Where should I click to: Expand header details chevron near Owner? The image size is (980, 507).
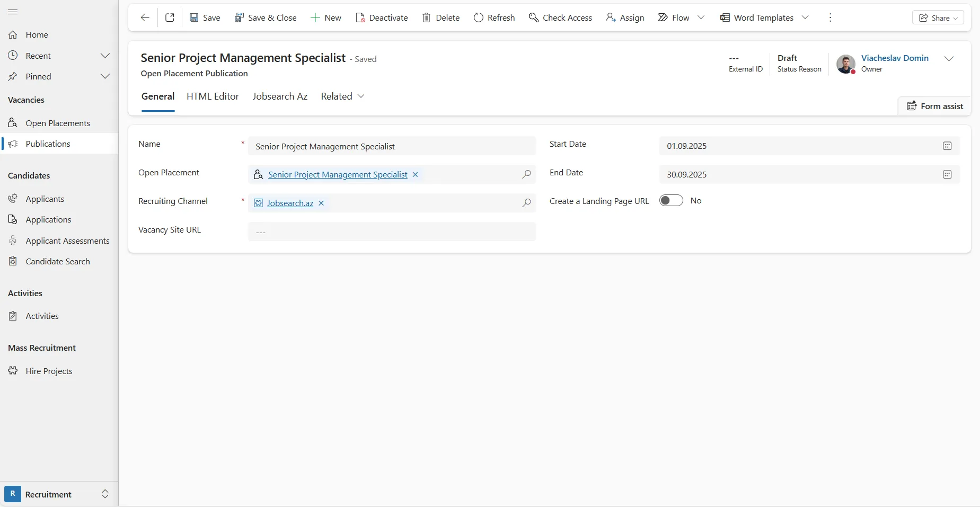coord(949,59)
